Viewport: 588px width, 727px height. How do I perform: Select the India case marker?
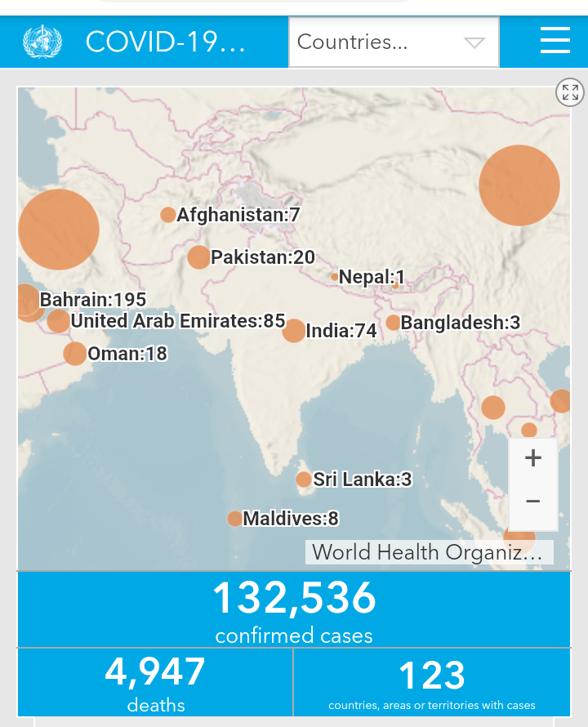(293, 331)
